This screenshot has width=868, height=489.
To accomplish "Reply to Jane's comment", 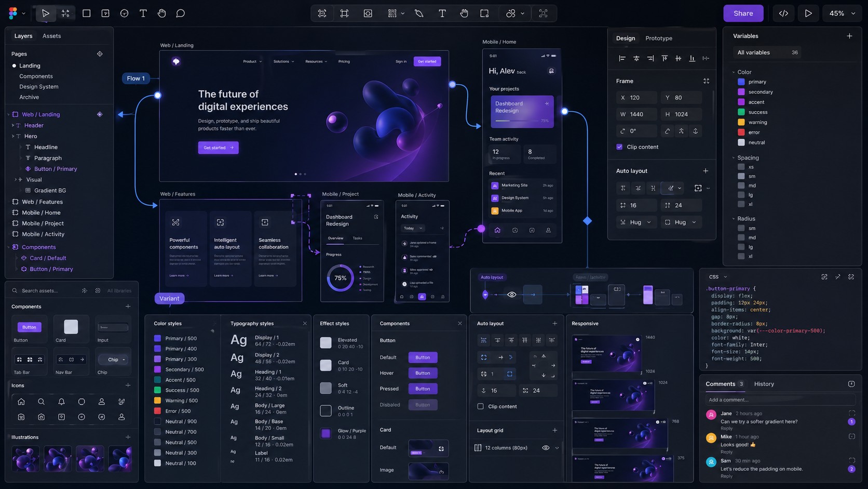I will (726, 429).
